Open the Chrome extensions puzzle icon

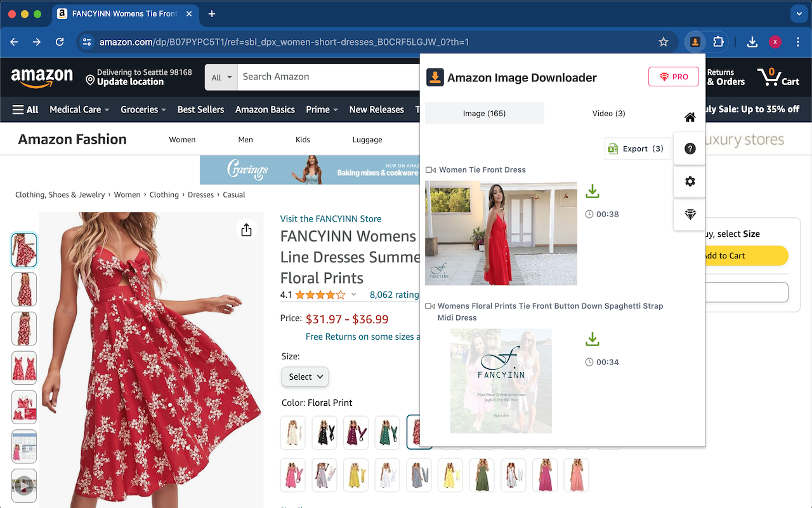coord(718,42)
